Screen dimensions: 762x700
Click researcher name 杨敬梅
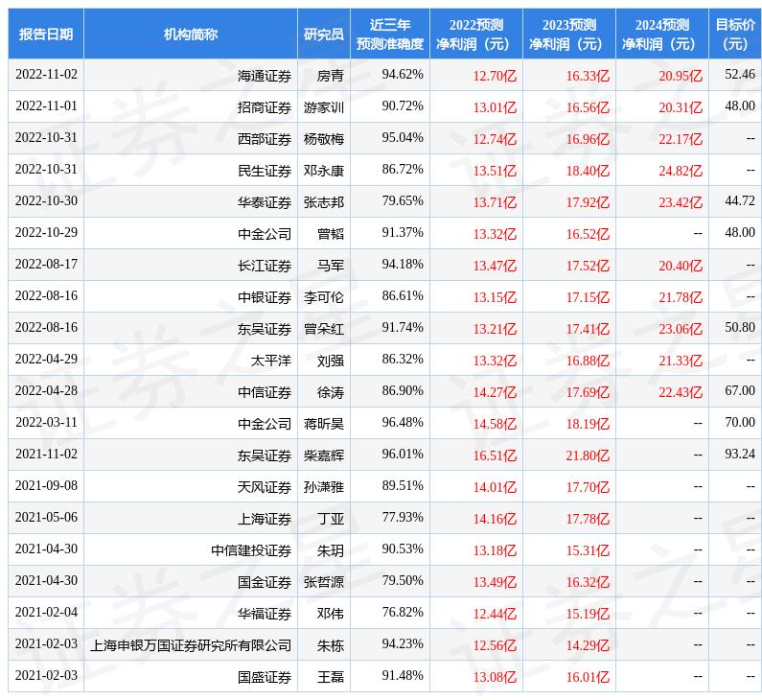(324, 138)
